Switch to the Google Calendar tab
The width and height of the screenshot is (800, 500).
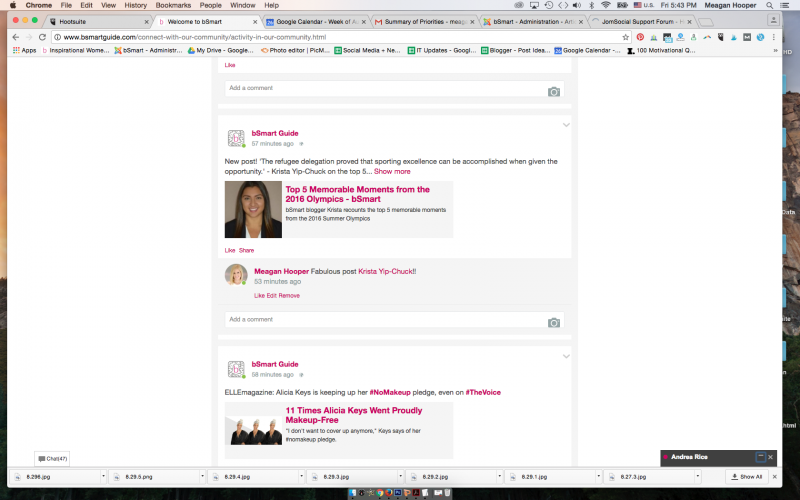(x=315, y=21)
